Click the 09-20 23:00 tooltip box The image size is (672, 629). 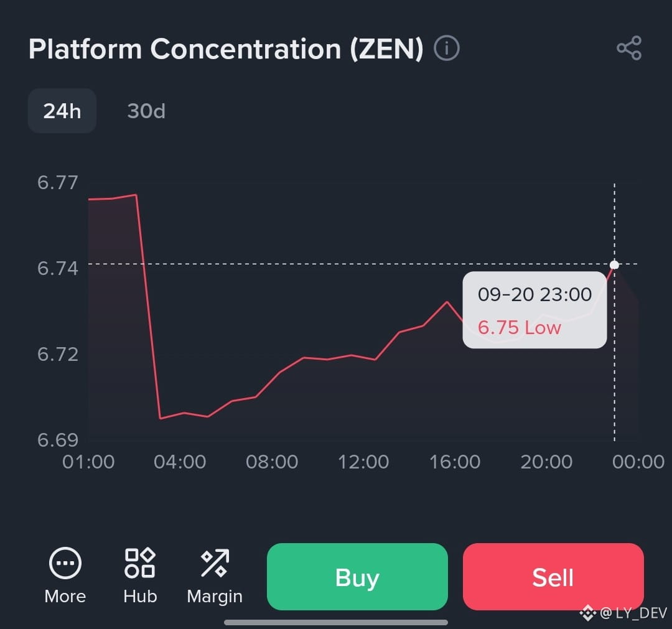coord(534,310)
